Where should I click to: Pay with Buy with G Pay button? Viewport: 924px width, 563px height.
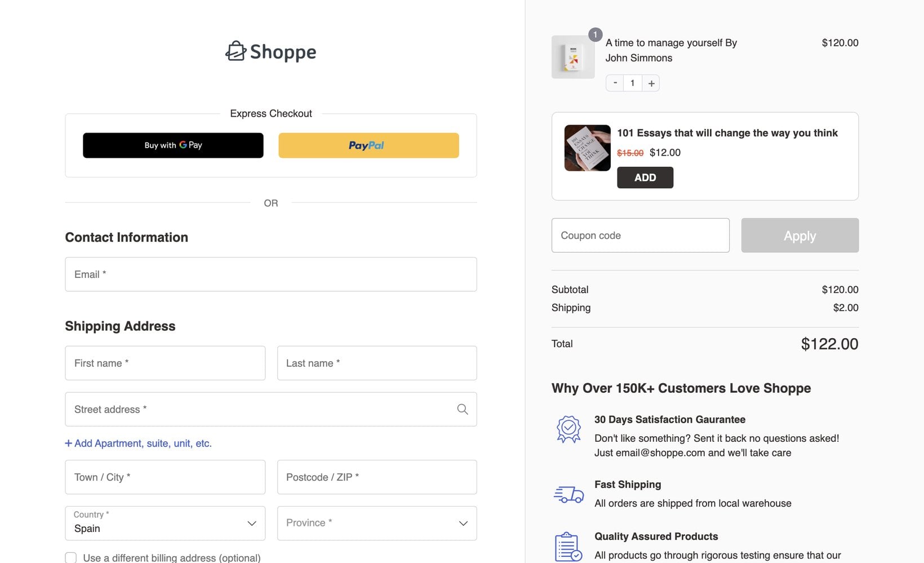pyautogui.click(x=173, y=145)
